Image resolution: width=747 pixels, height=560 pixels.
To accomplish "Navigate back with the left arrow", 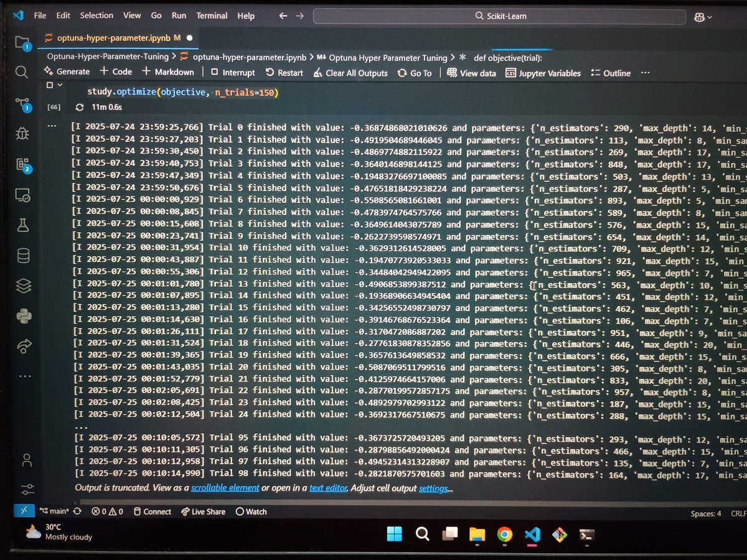I will [x=283, y=16].
